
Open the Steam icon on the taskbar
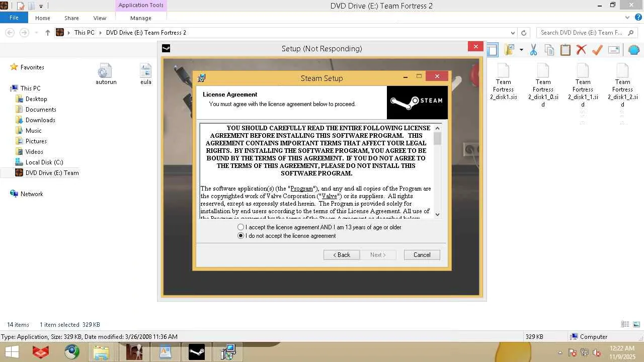pyautogui.click(x=197, y=352)
